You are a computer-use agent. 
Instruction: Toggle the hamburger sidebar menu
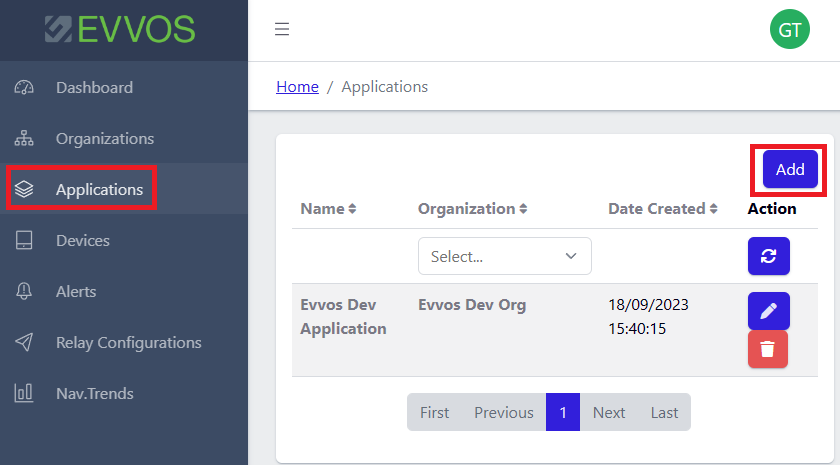pyautogui.click(x=282, y=29)
